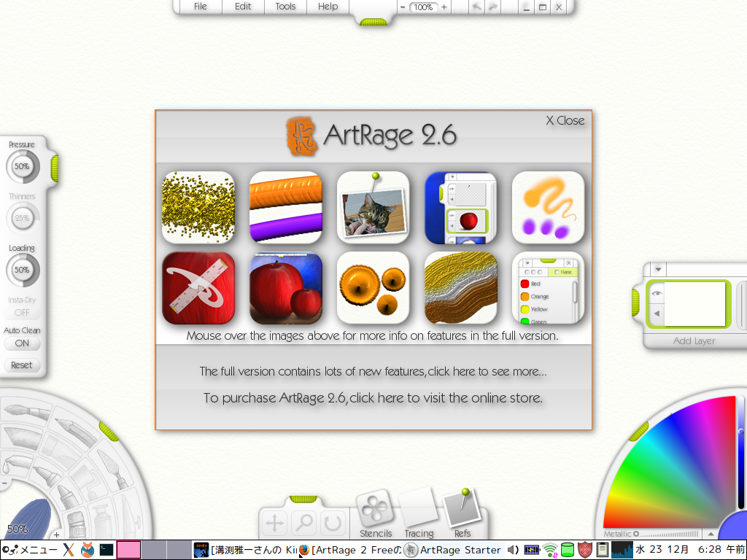Click the purchase ArtRage 2.6 online store link
Image resolution: width=747 pixels, height=560 pixels.
click(x=373, y=398)
